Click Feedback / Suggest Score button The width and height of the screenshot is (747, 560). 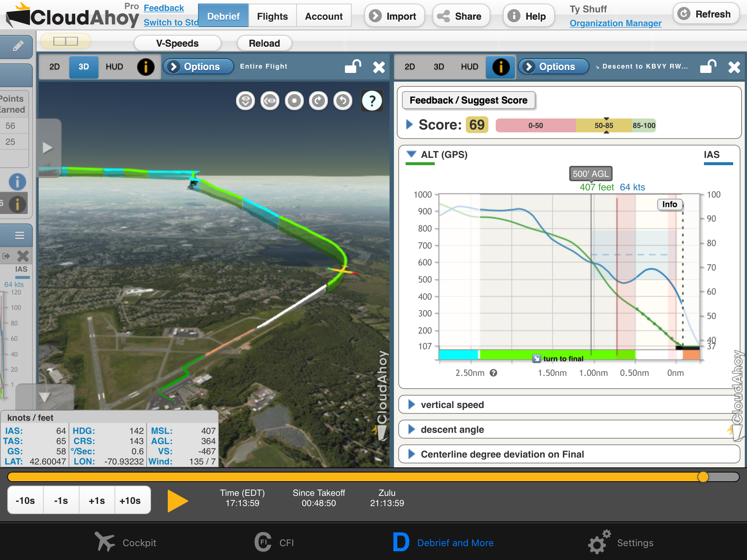click(x=468, y=100)
